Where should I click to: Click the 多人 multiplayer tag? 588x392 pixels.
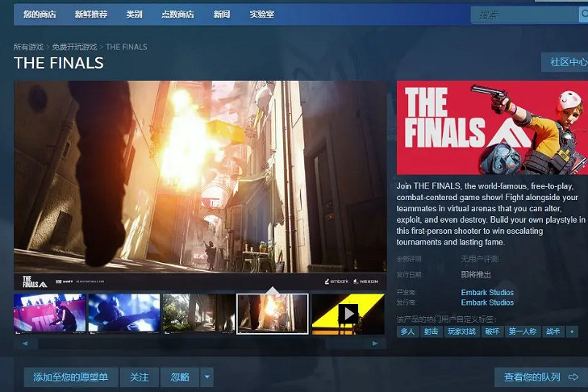click(407, 332)
